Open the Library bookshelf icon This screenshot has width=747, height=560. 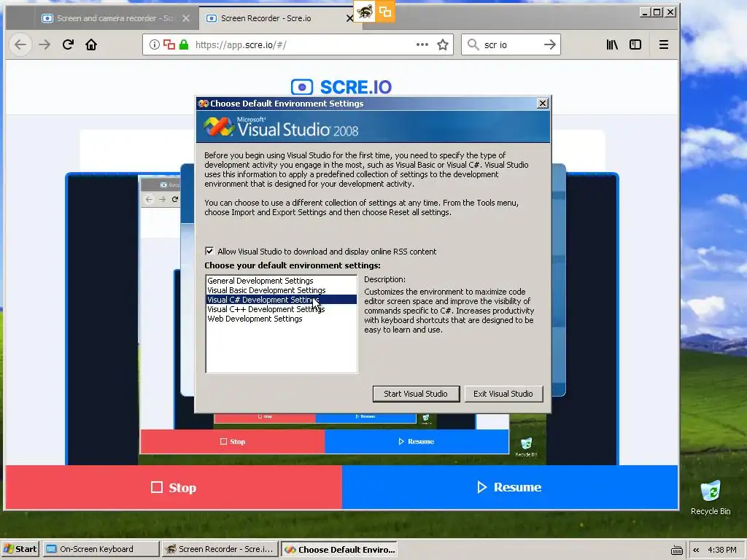click(x=612, y=44)
